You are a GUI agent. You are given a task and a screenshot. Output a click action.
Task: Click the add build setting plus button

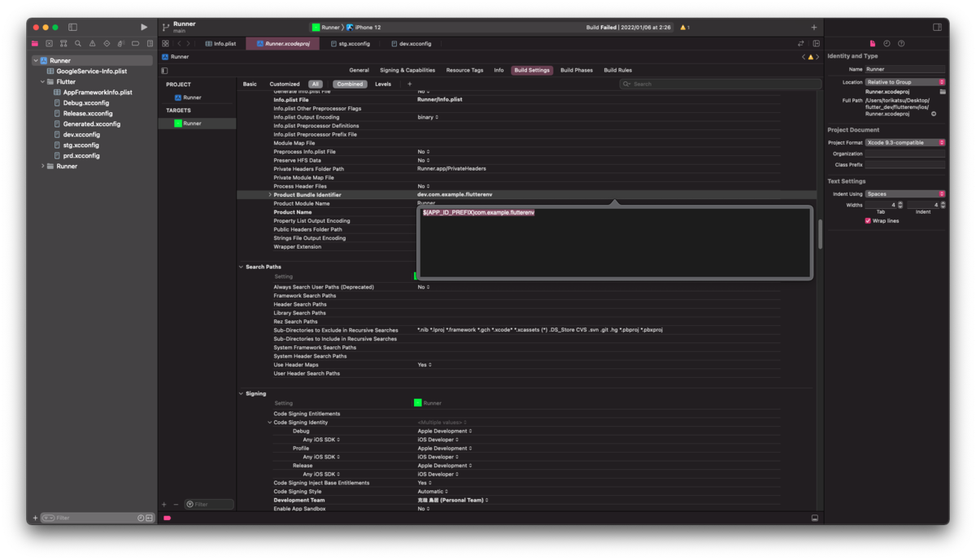pyautogui.click(x=409, y=84)
